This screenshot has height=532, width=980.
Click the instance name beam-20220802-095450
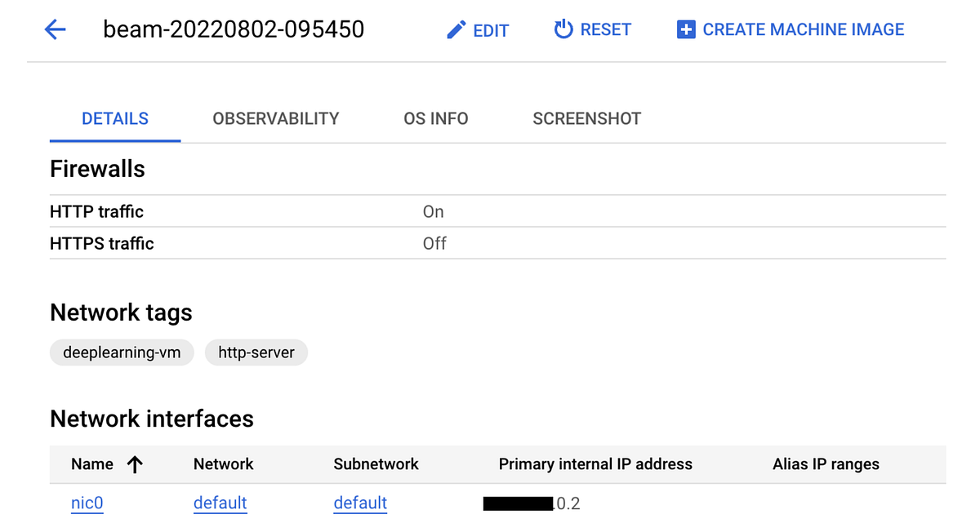(x=232, y=29)
